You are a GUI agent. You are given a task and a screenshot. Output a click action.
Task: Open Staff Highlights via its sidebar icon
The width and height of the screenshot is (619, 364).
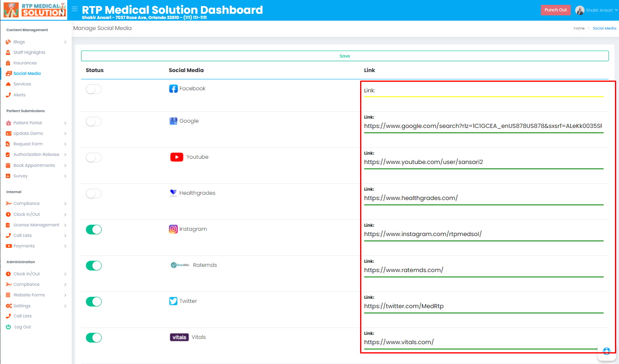(8, 52)
